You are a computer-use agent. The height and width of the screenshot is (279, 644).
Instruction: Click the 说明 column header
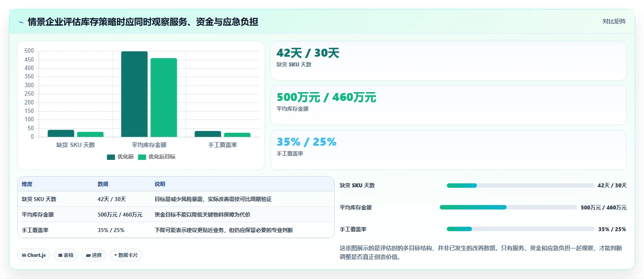pyautogui.click(x=160, y=184)
